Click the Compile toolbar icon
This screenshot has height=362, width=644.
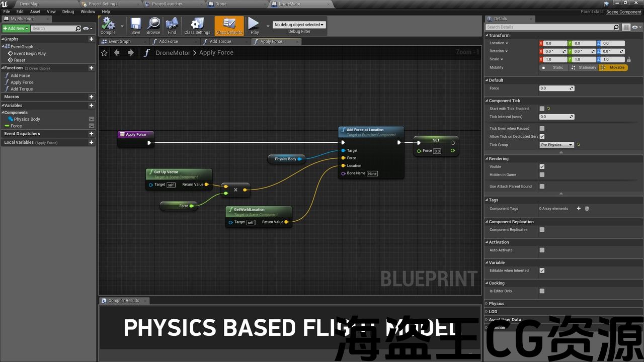pos(108,25)
